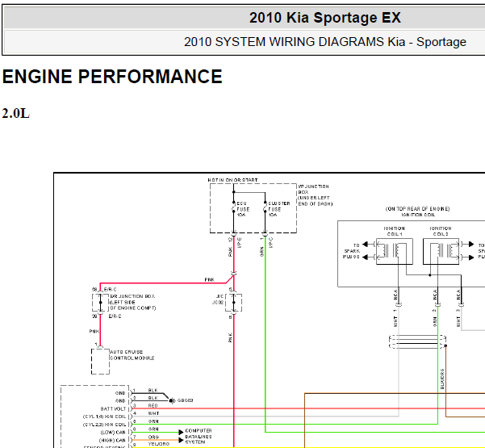Viewport: 485px width, 448px height.
Task: Click the 'I/P-E' connector label
Action: click(x=240, y=242)
